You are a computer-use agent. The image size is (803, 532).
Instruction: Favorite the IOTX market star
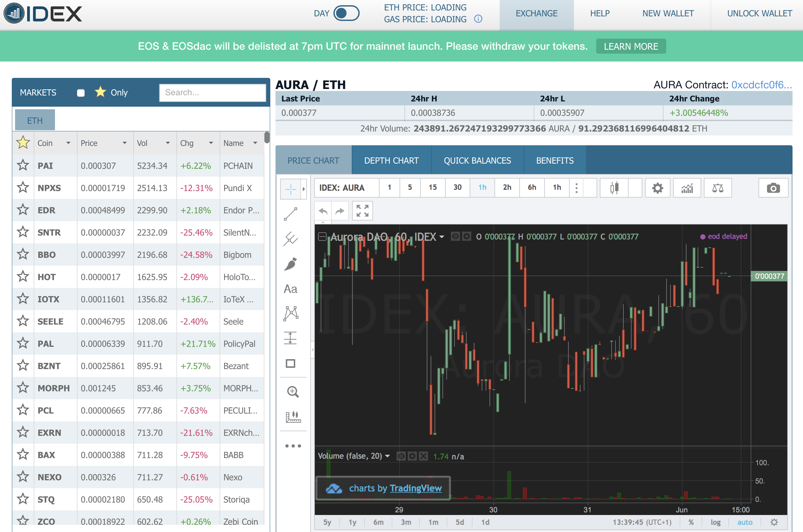(23, 299)
